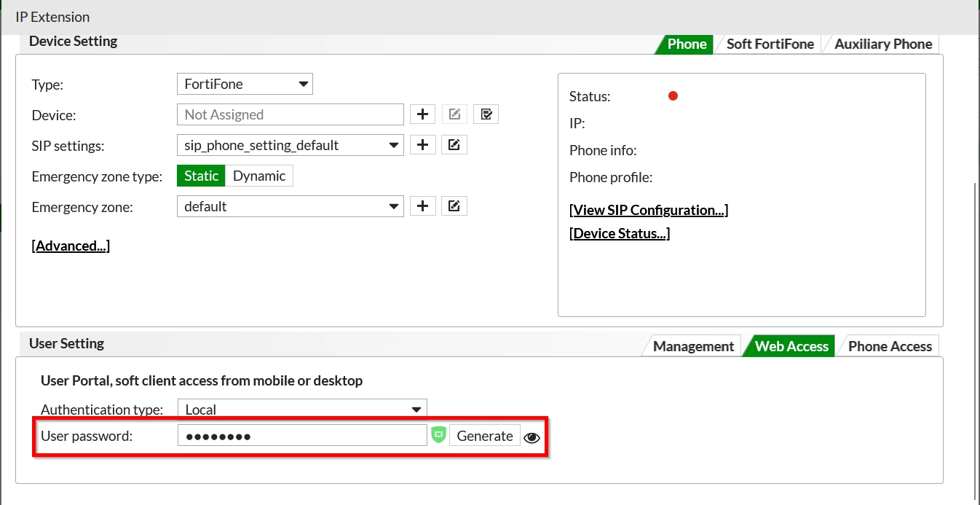The height and width of the screenshot is (505, 980).
Task: Open the Device Status link
Action: (x=620, y=233)
